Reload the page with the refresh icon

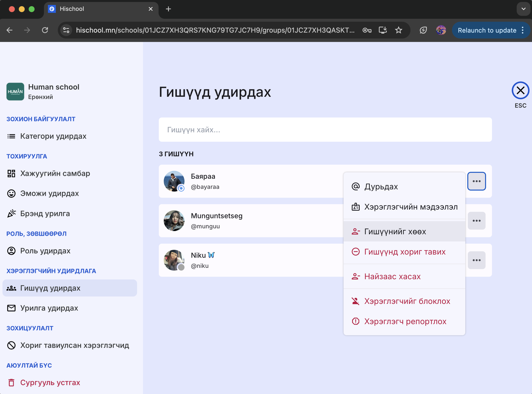click(45, 30)
